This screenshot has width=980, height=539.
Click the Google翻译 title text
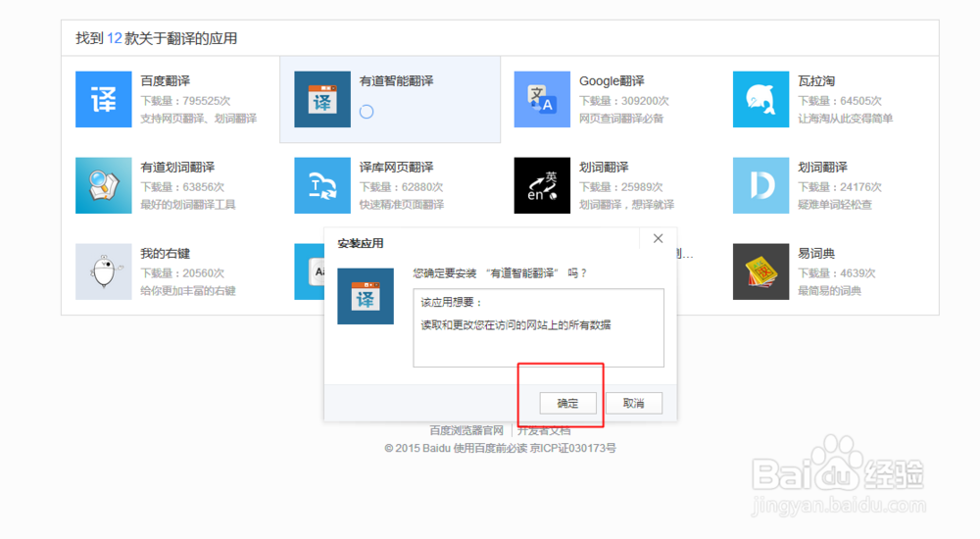coord(612,80)
